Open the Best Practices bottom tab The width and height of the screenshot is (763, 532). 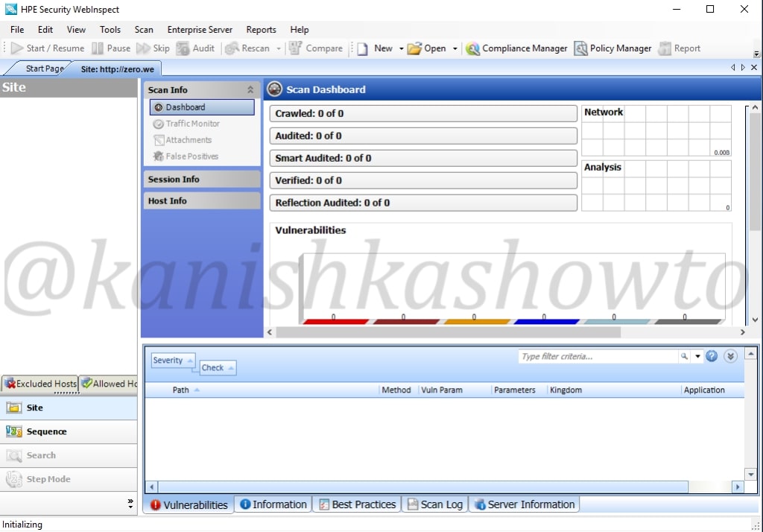tap(357, 504)
